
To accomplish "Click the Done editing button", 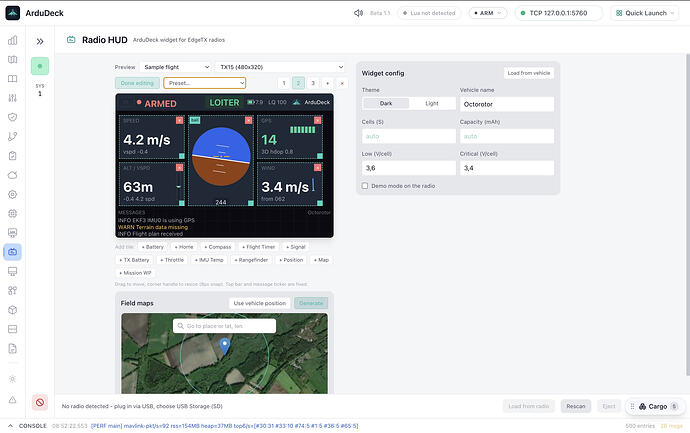I will point(137,83).
